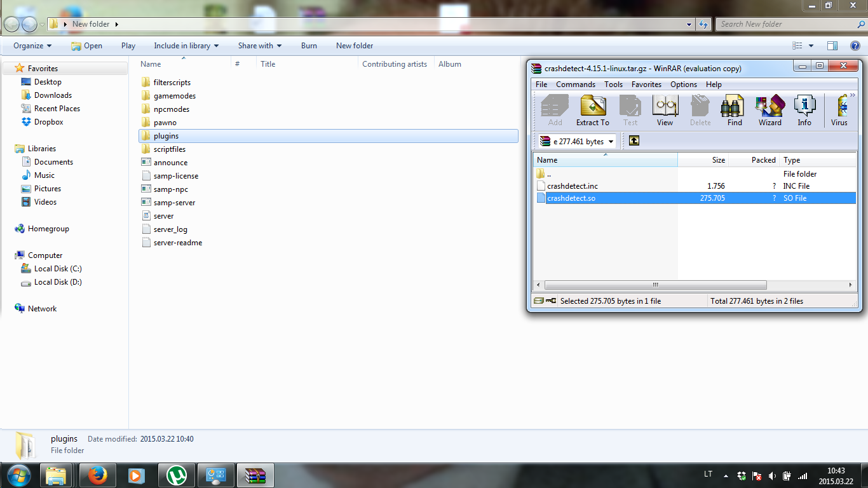Viewport: 868px width, 488px height.
Task: Open Explorer help question-mark icon
Action: (855, 46)
